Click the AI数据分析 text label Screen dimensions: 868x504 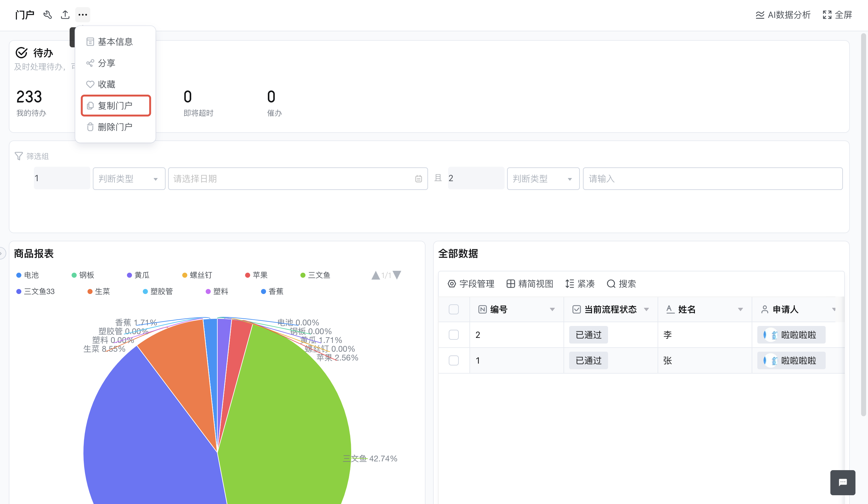click(x=789, y=15)
